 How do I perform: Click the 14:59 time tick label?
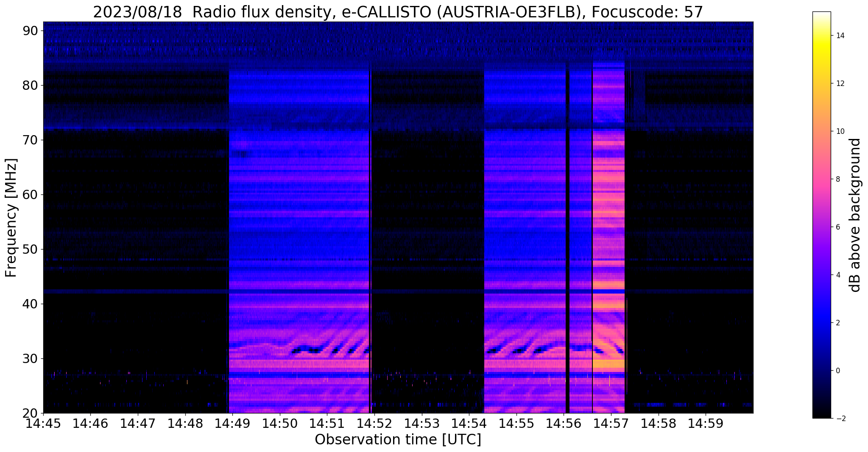pyautogui.click(x=706, y=423)
